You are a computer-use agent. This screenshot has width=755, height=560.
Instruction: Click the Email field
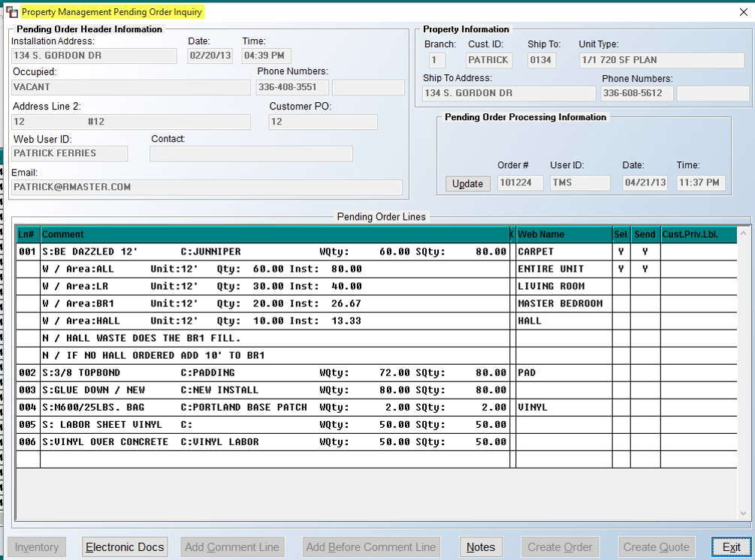click(x=207, y=187)
